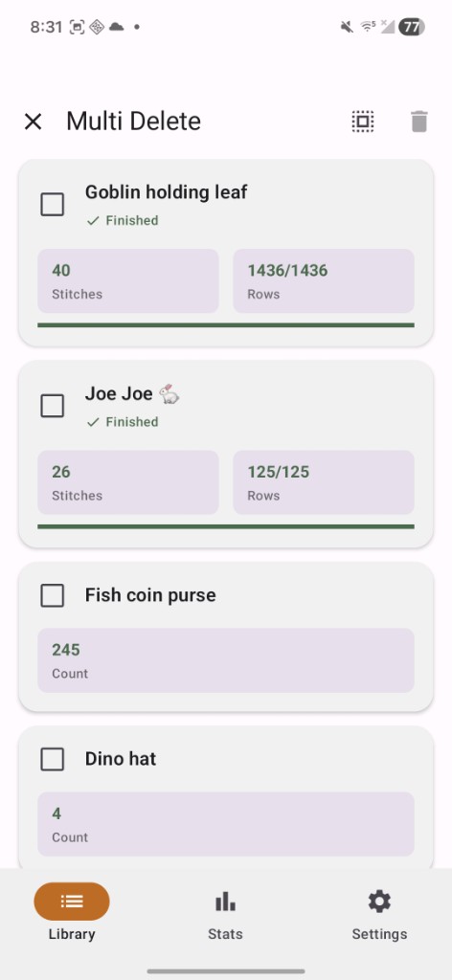Check the Goblin holding leaf checkbox
This screenshot has width=452, height=980.
[x=52, y=205]
